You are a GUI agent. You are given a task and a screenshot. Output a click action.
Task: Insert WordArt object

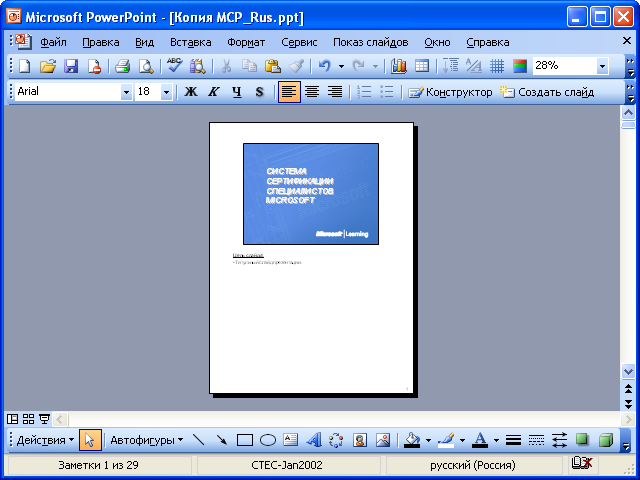coord(313,440)
